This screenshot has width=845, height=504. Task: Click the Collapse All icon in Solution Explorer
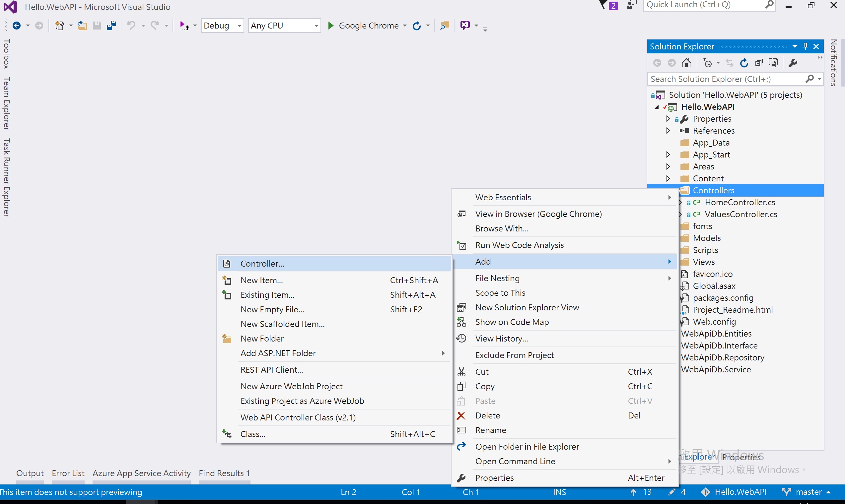click(759, 63)
